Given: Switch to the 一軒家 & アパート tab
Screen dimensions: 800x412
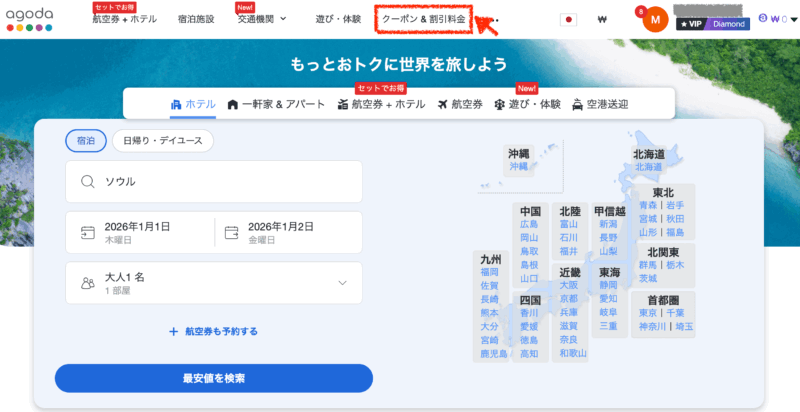Looking at the screenshot, I should click(x=276, y=105).
